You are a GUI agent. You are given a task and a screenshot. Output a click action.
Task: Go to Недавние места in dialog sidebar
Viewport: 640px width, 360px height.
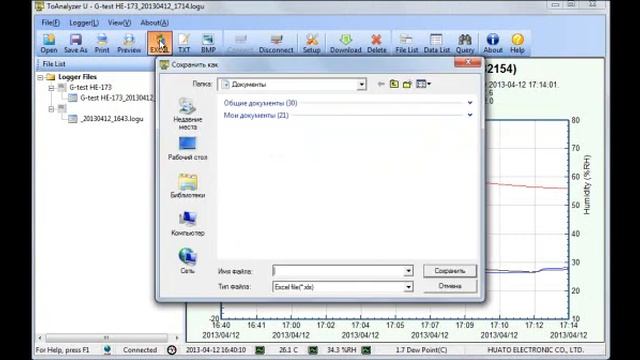[187, 114]
